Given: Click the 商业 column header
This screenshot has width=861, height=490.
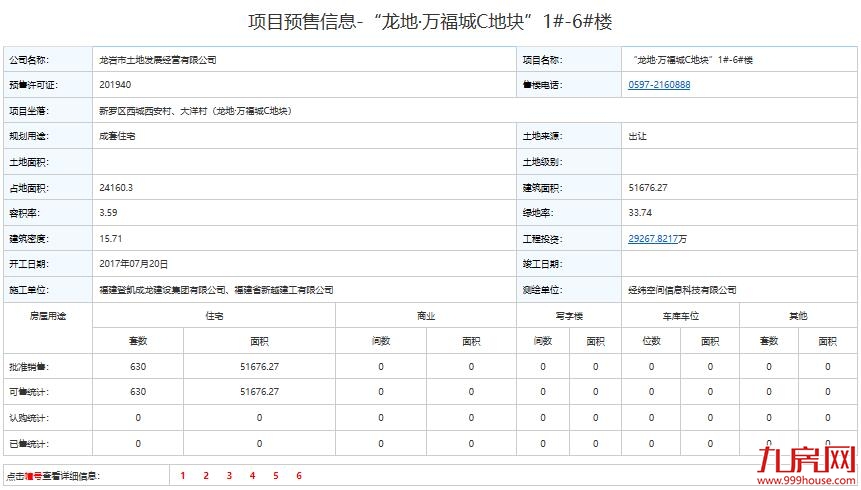Looking at the screenshot, I should pyautogui.click(x=426, y=316).
